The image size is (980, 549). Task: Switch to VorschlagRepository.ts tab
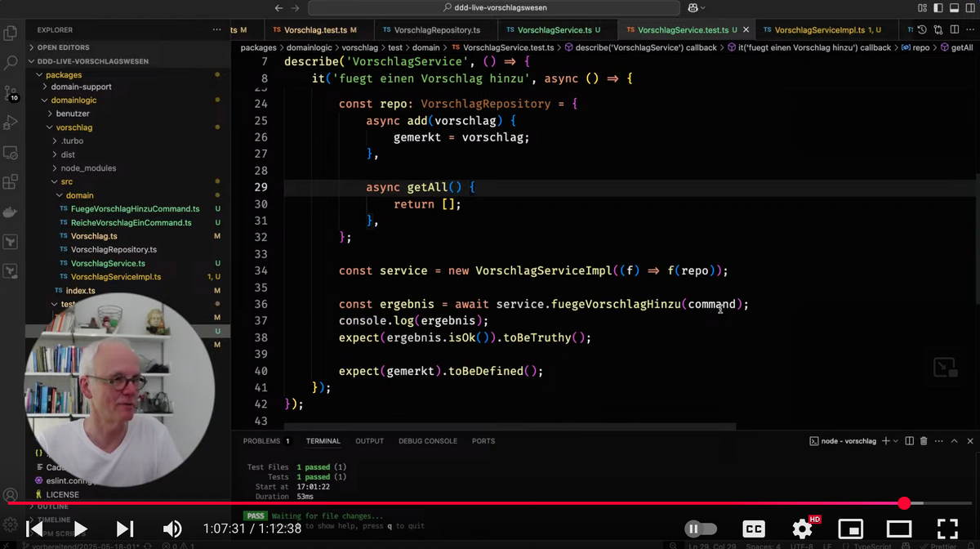pyautogui.click(x=437, y=30)
